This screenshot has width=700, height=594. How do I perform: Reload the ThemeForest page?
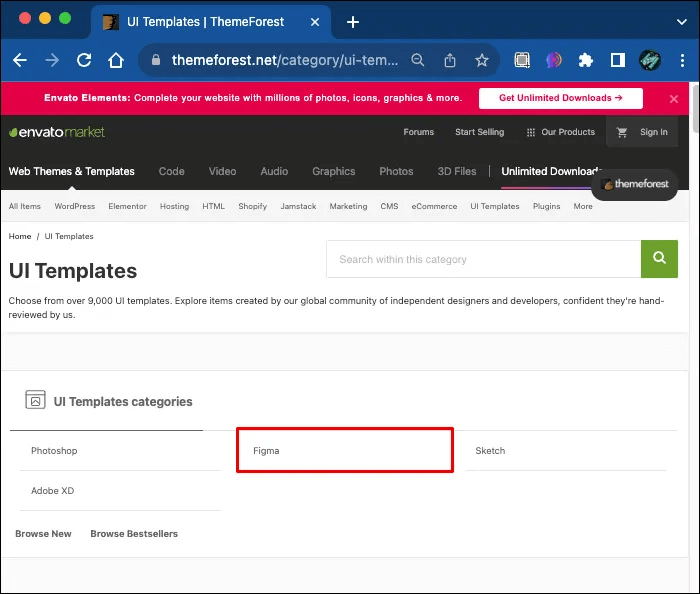click(x=84, y=60)
